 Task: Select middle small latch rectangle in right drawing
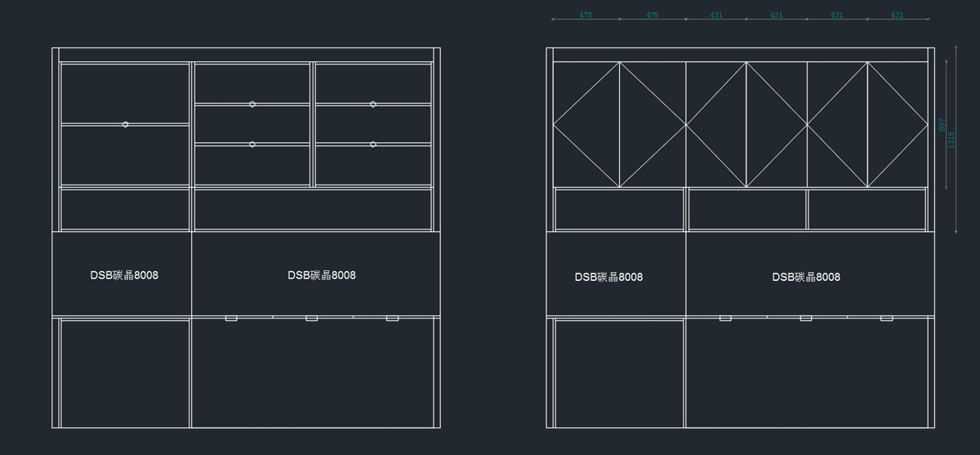click(806, 318)
